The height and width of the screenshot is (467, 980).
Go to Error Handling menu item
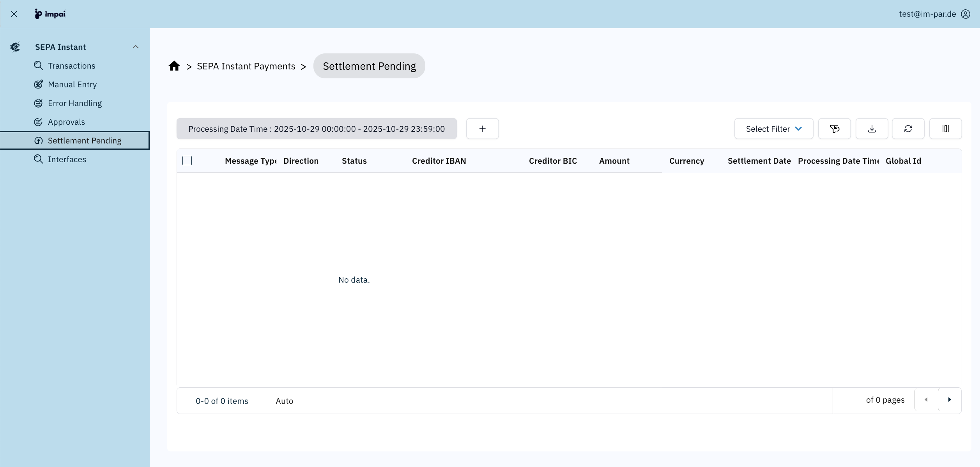coord(74,103)
